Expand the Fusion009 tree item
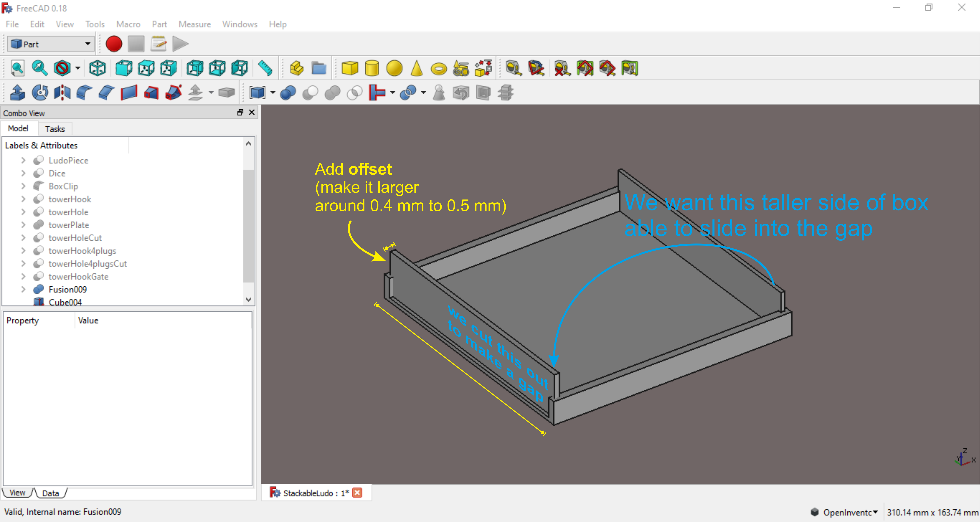 pyautogui.click(x=23, y=290)
